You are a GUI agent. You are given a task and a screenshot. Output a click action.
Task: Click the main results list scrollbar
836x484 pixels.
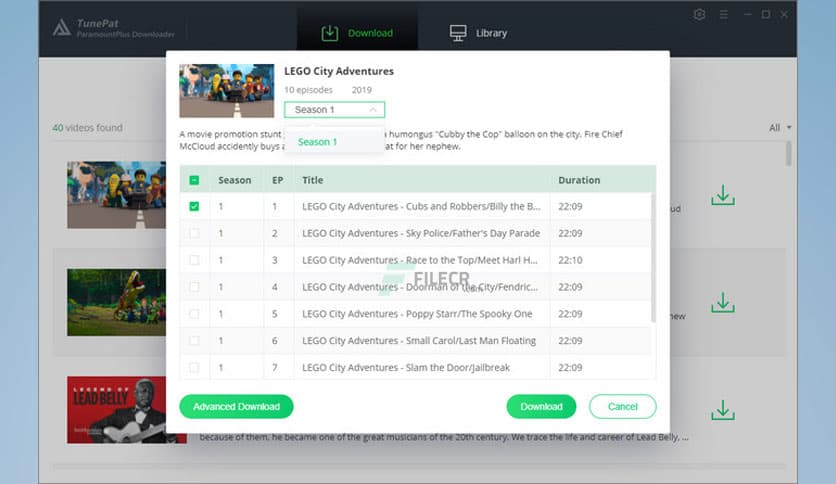[x=789, y=154]
